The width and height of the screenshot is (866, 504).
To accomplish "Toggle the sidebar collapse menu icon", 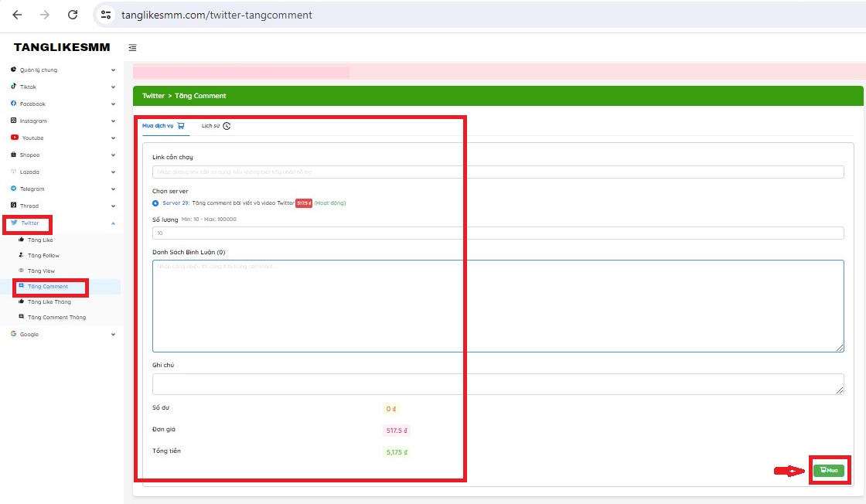I will 132,47.
